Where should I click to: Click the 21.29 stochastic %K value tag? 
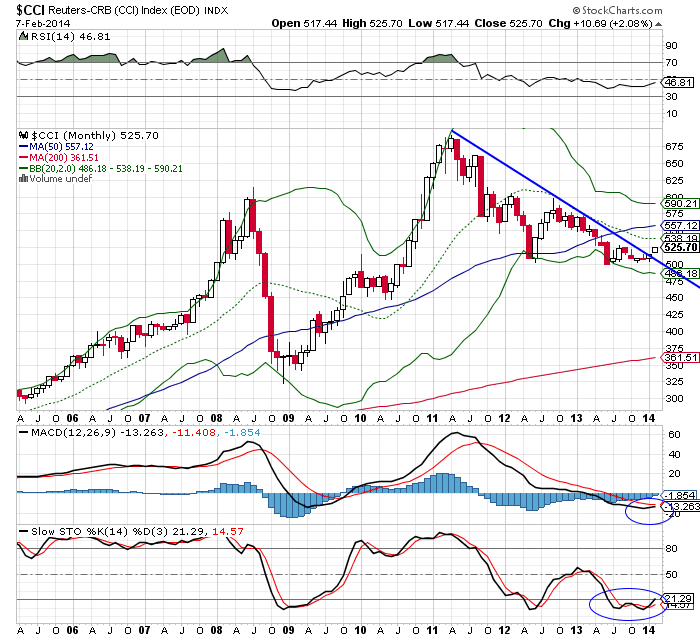coord(679,598)
